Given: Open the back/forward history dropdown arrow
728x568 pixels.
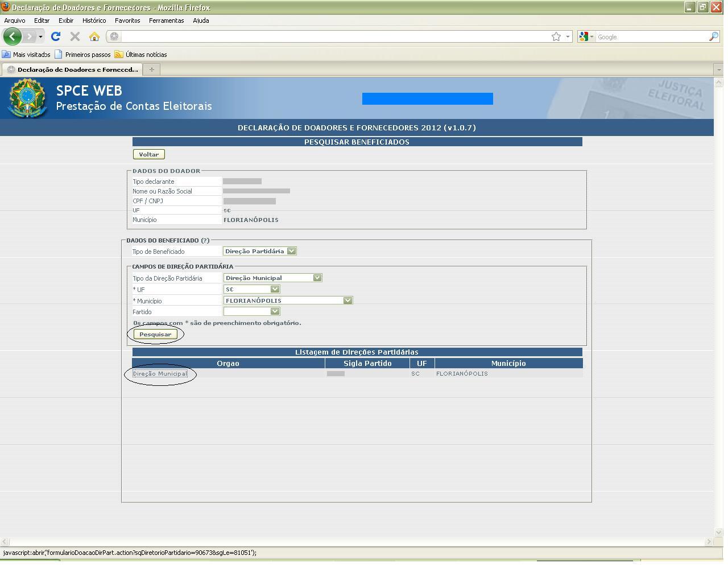Looking at the screenshot, I should [x=40, y=37].
